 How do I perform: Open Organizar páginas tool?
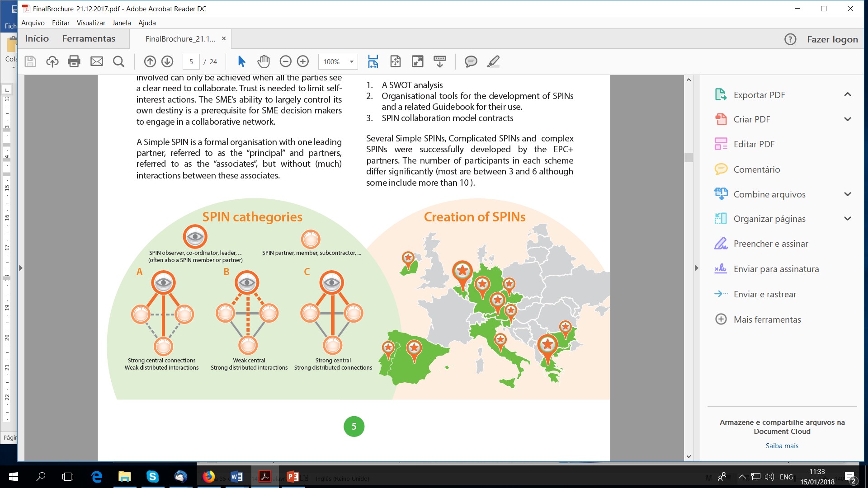click(769, 219)
